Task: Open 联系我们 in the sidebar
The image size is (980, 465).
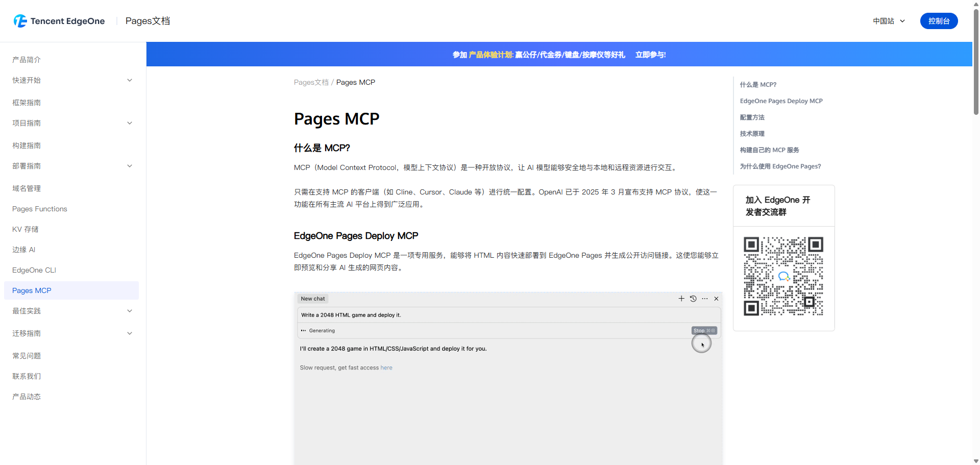Action: tap(27, 376)
